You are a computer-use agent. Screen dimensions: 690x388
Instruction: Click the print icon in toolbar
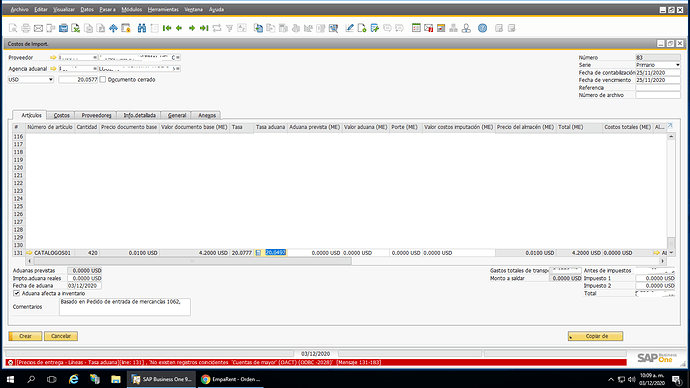click(x=26, y=28)
